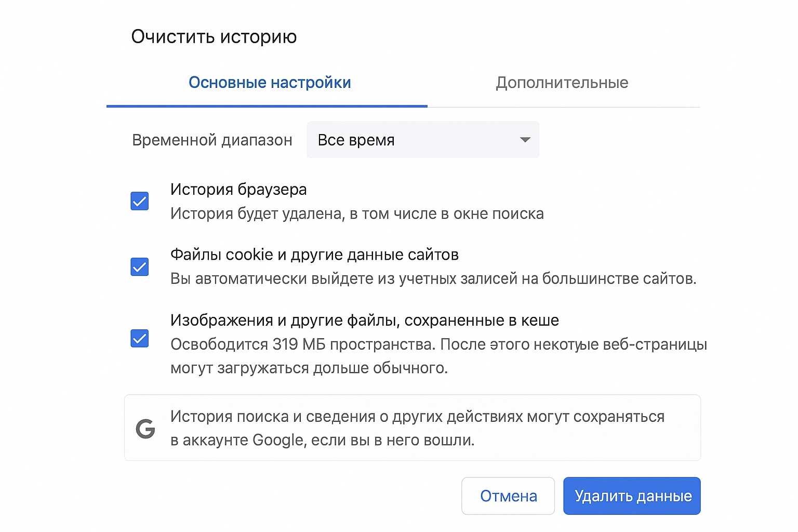Click the checkmark icon beside История браузера
Image resolution: width=798 pixels, height=532 pixels.
[139, 201]
